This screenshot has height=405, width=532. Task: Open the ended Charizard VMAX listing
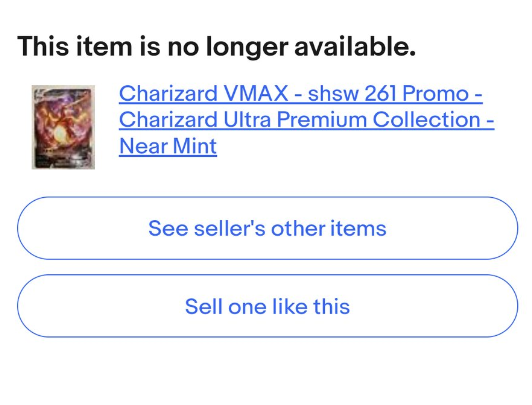click(x=306, y=119)
